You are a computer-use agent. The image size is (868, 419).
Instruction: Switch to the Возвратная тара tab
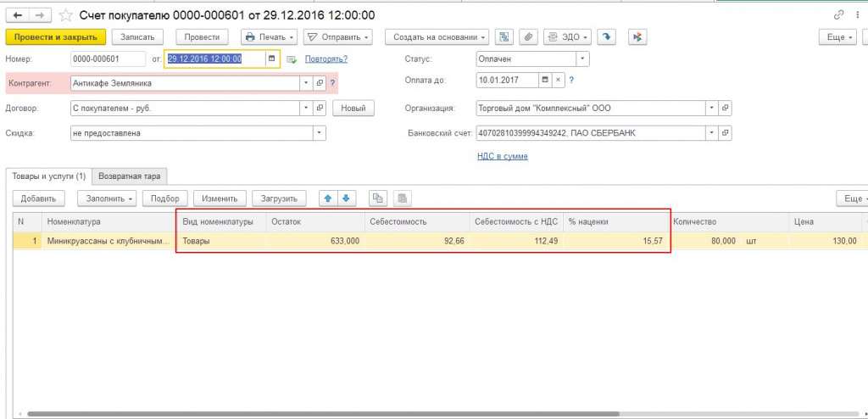pos(130,176)
